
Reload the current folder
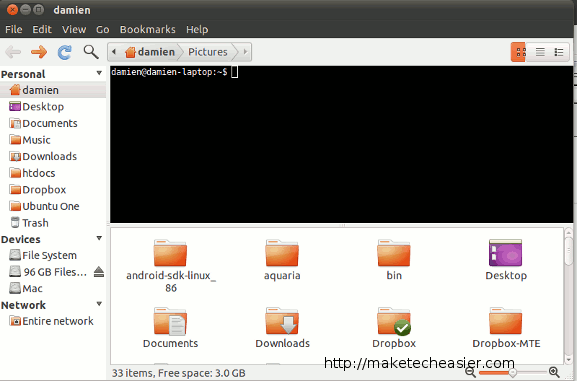[x=65, y=52]
